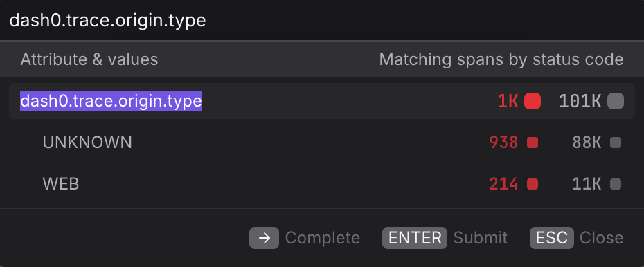The image size is (644, 267).
Task: Click the red square next to 214
Action: [x=533, y=184]
